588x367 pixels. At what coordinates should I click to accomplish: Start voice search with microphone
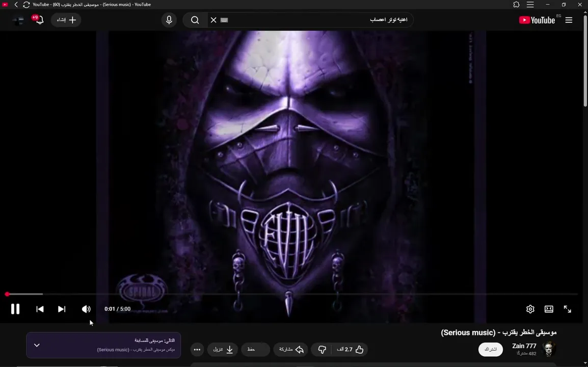pos(169,20)
